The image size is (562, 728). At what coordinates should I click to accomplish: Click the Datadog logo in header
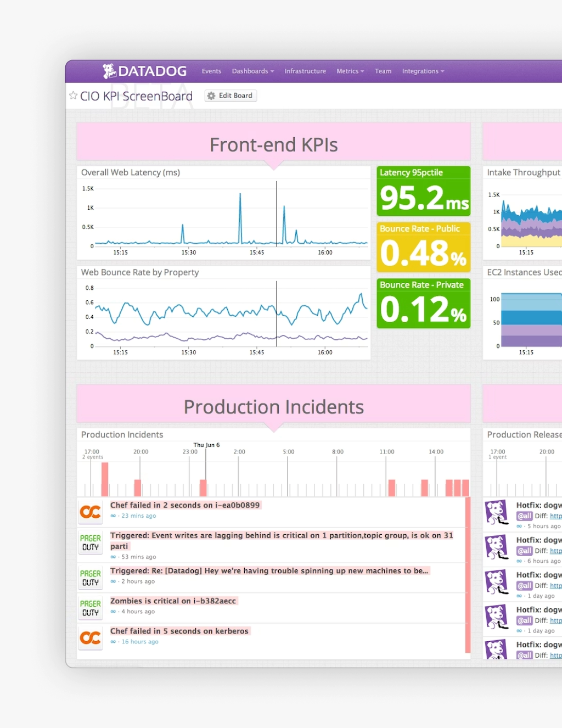coord(144,71)
